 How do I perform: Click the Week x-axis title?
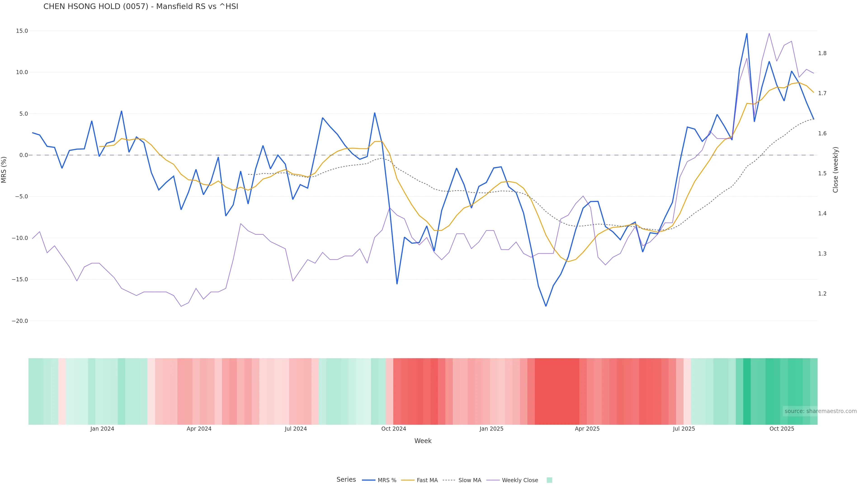422,441
